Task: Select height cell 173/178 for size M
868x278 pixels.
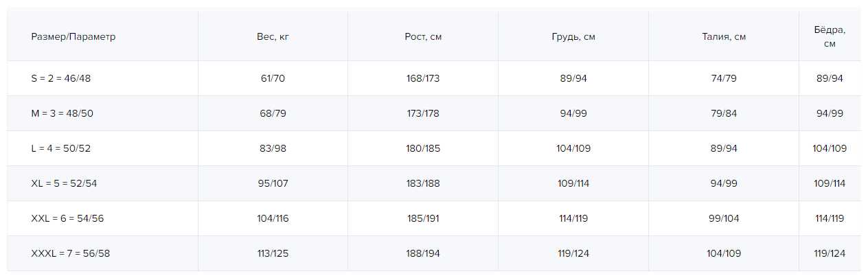Action: [x=423, y=113]
